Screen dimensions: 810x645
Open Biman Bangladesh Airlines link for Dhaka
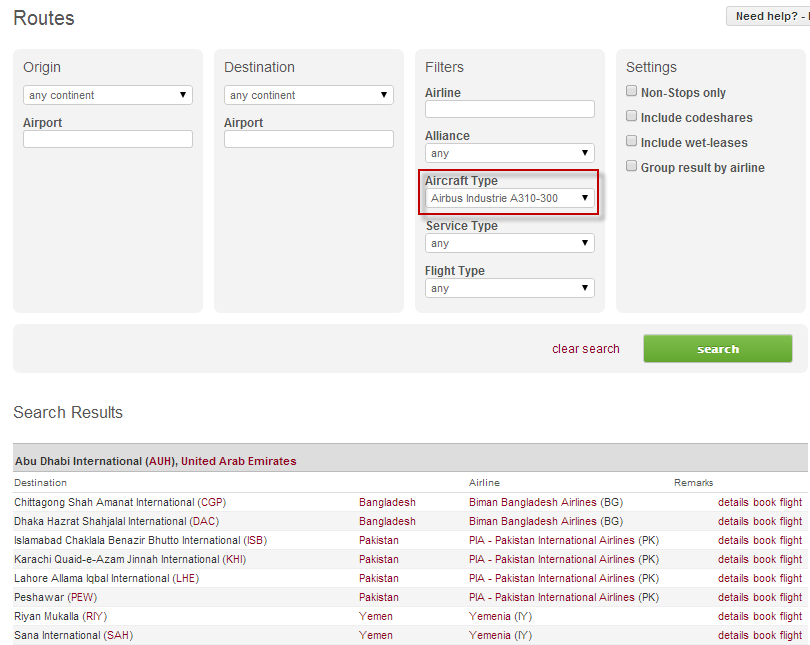[x=532, y=521]
